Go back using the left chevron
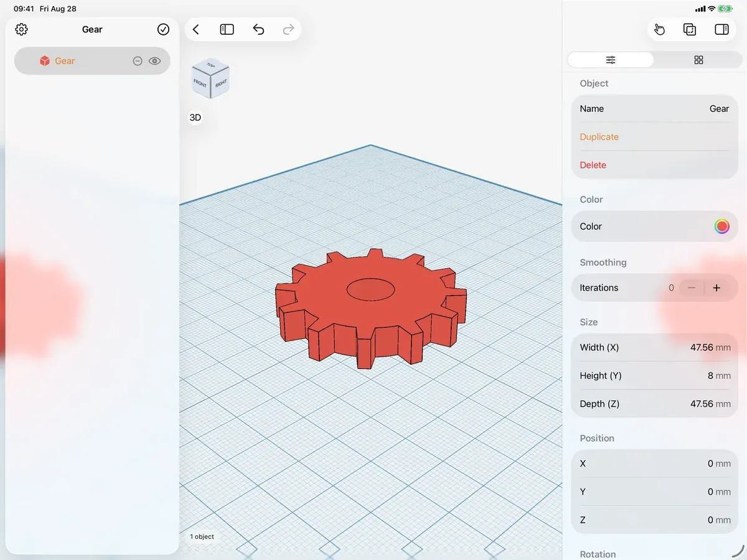This screenshot has height=560, width=747. 196,29
